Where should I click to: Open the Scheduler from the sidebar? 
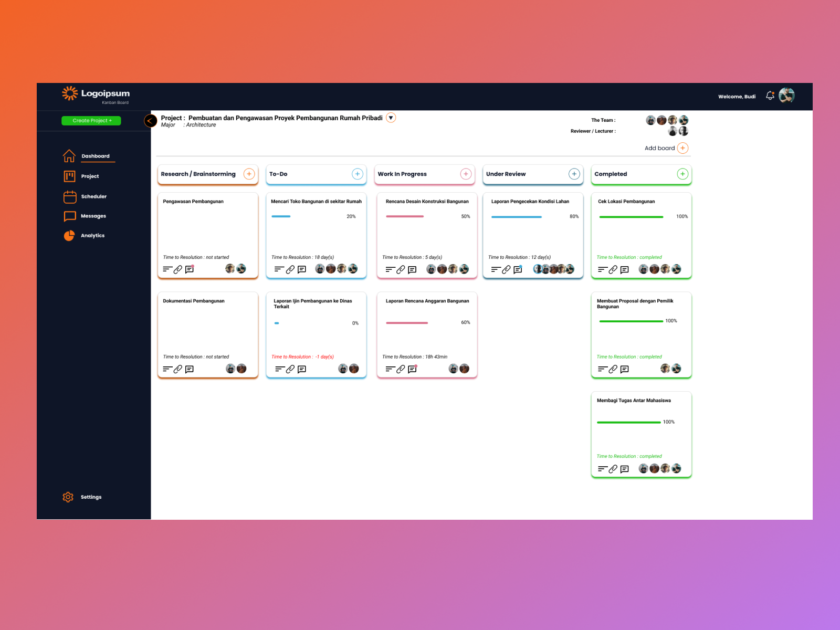(69, 196)
